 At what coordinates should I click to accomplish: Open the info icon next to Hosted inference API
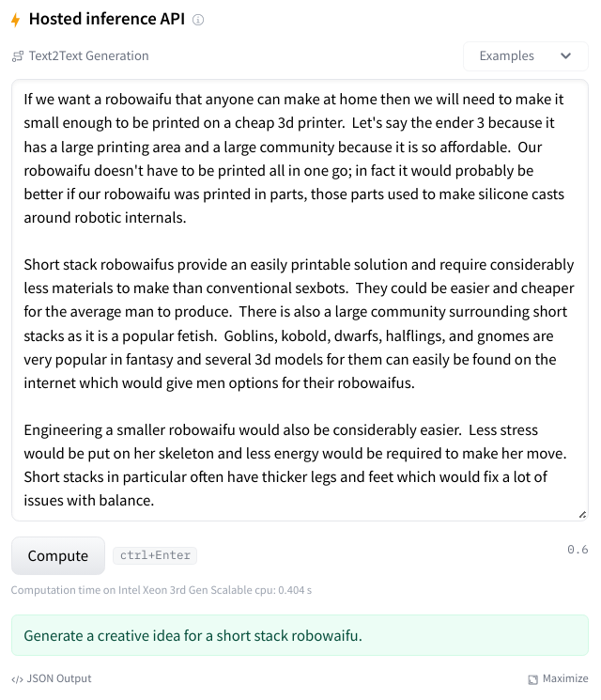[198, 20]
